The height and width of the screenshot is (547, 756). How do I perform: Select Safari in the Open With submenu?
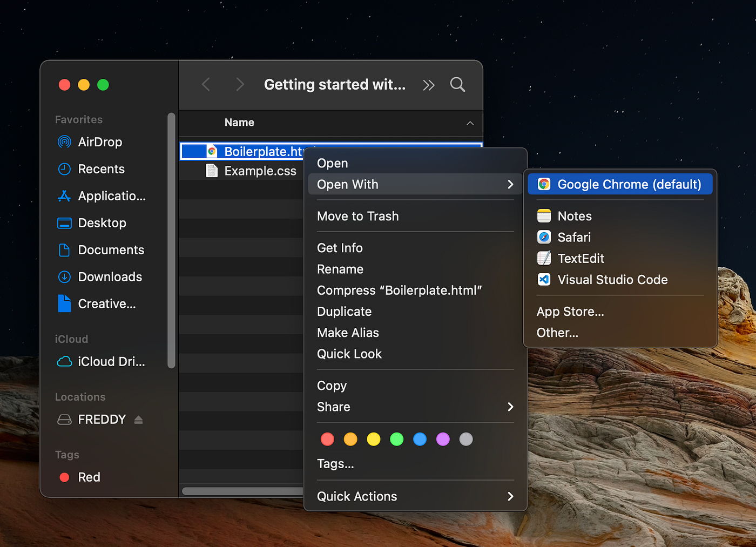tap(573, 237)
